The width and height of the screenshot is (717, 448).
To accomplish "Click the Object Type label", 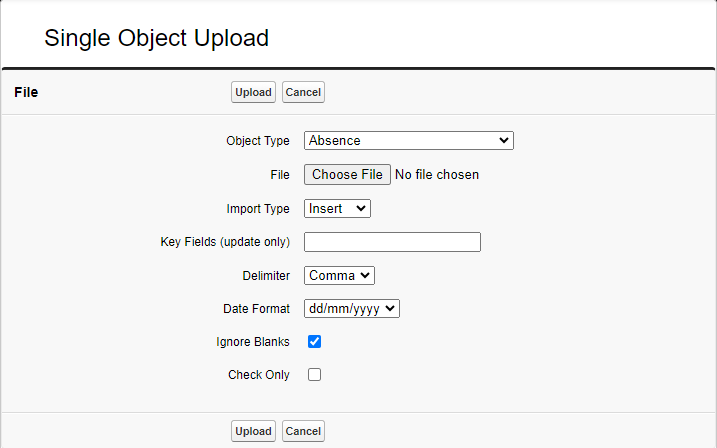I will (258, 141).
